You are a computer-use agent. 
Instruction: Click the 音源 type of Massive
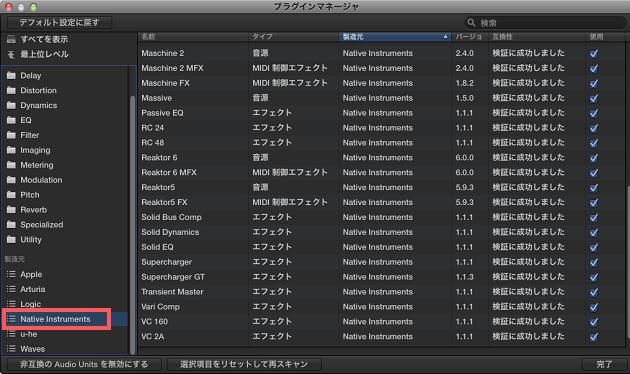coord(260,98)
